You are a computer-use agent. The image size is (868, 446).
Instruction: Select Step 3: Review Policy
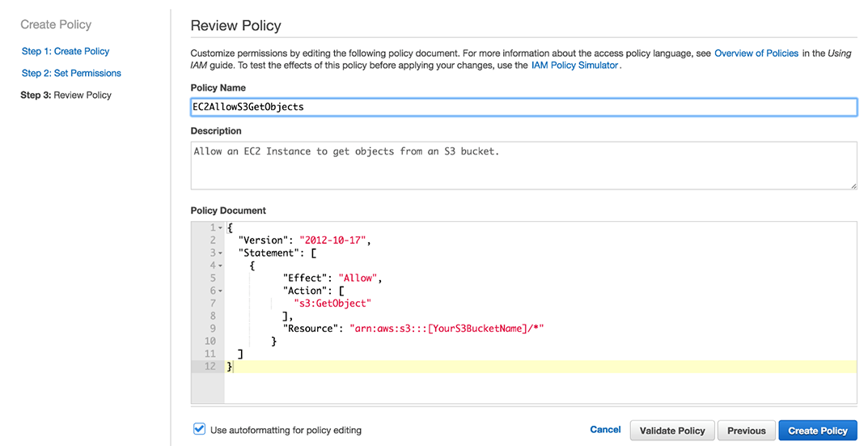66,95
